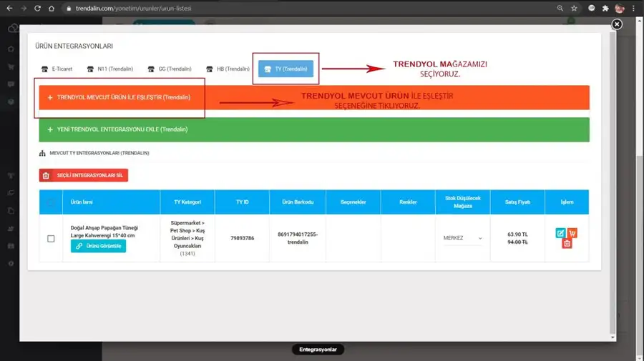Click the Seçenekler column header
Screen dimensions: 644x361
point(353,202)
